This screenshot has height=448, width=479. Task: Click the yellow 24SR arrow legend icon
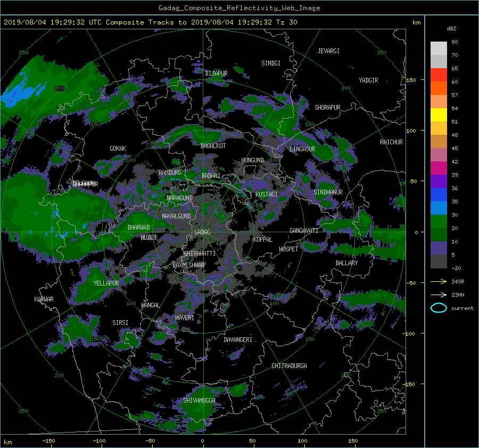439,281
